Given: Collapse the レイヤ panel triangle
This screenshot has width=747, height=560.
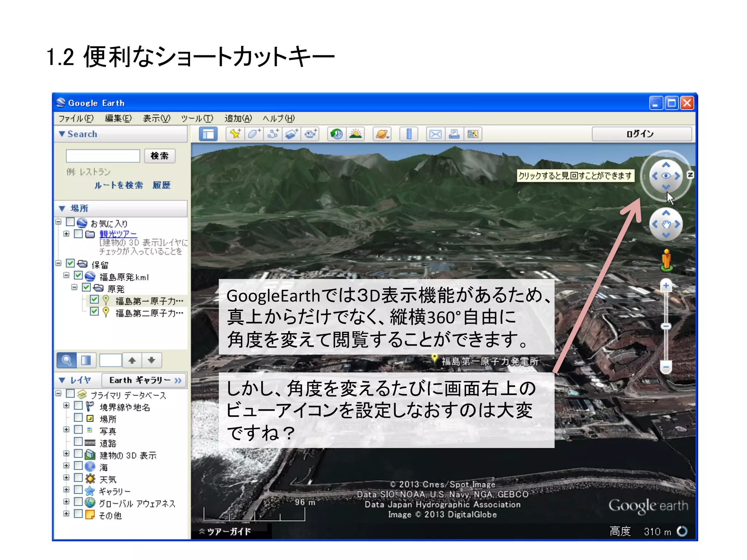Looking at the screenshot, I should pyautogui.click(x=62, y=380).
